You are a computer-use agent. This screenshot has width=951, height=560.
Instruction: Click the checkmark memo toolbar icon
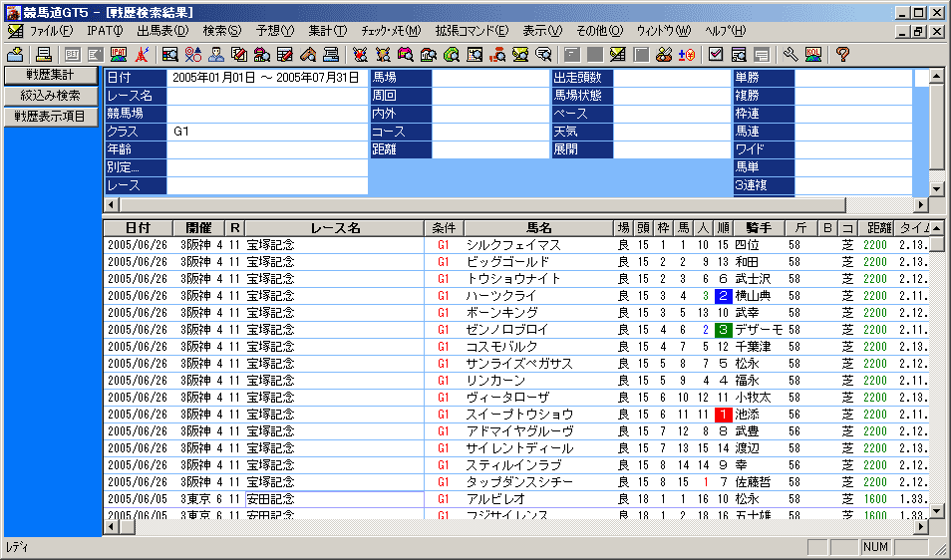716,54
